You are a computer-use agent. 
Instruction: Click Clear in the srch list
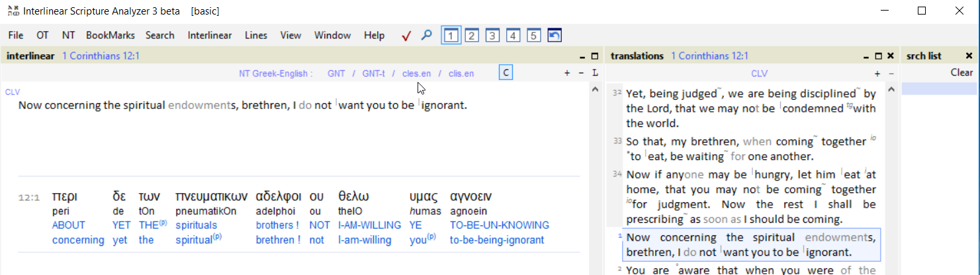(x=961, y=73)
